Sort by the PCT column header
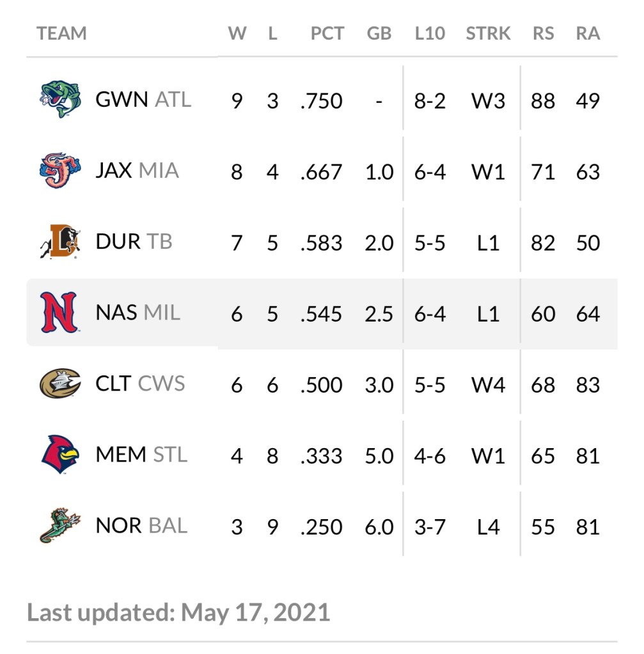 pos(327,33)
